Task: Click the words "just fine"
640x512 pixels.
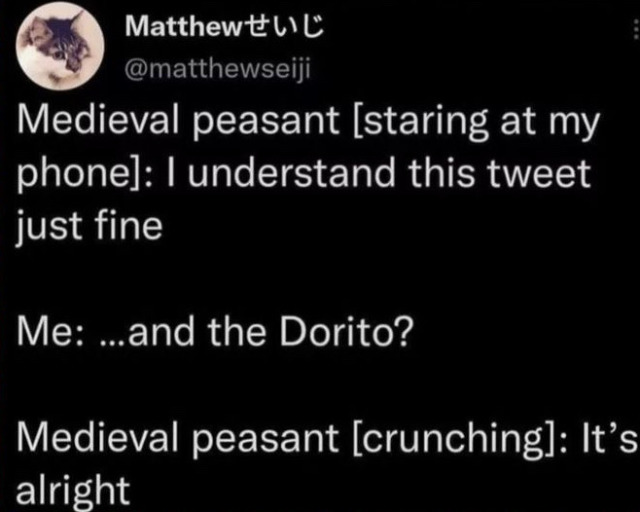Action: click(91, 224)
